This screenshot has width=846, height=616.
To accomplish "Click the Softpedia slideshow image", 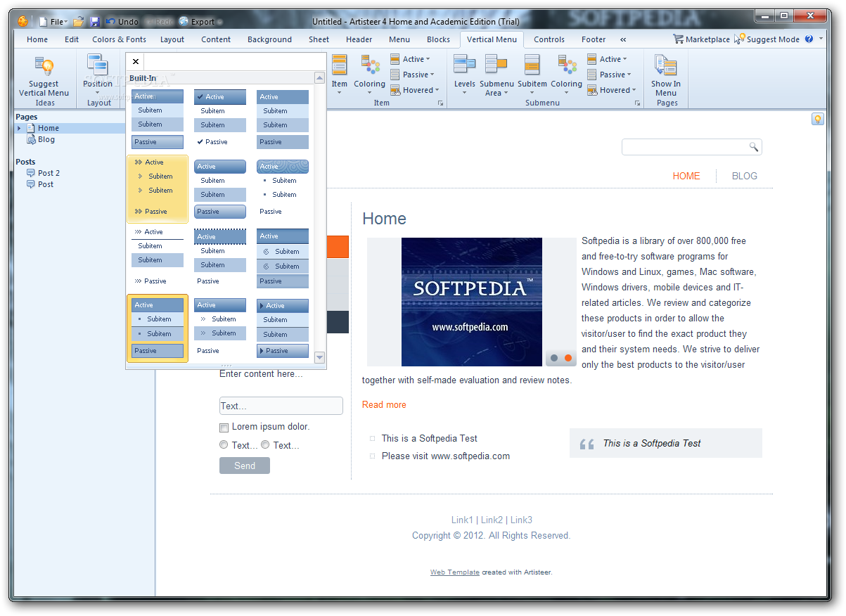I will tap(472, 302).
